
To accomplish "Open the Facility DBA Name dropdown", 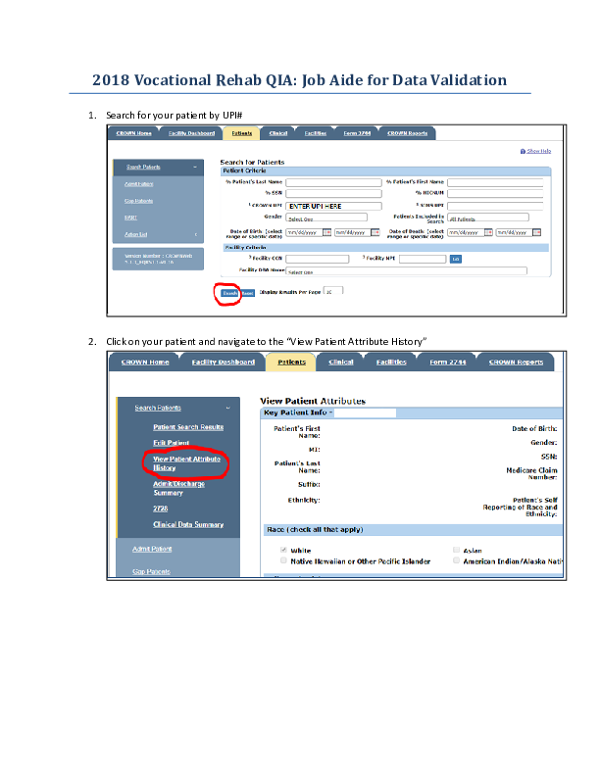I will tap(406, 271).
